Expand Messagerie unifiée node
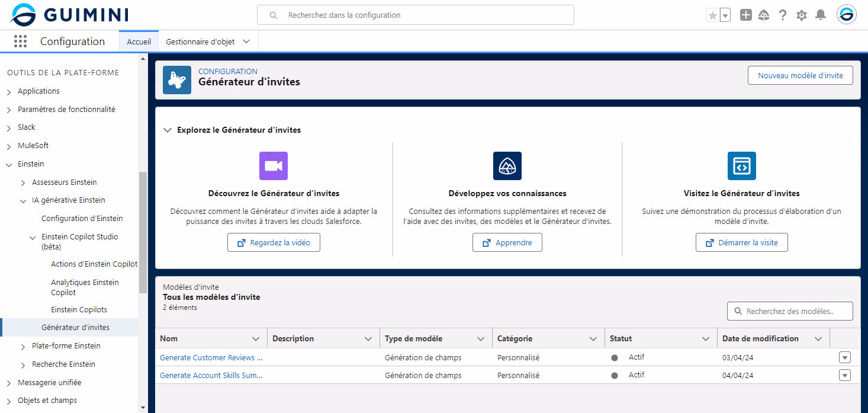This screenshot has height=413, width=868. tap(9, 383)
